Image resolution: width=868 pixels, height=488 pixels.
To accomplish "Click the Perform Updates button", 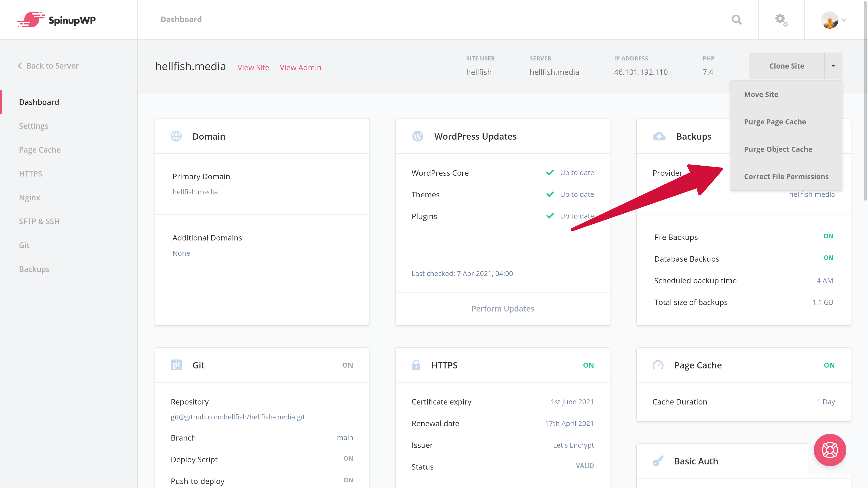I will click(x=502, y=309).
